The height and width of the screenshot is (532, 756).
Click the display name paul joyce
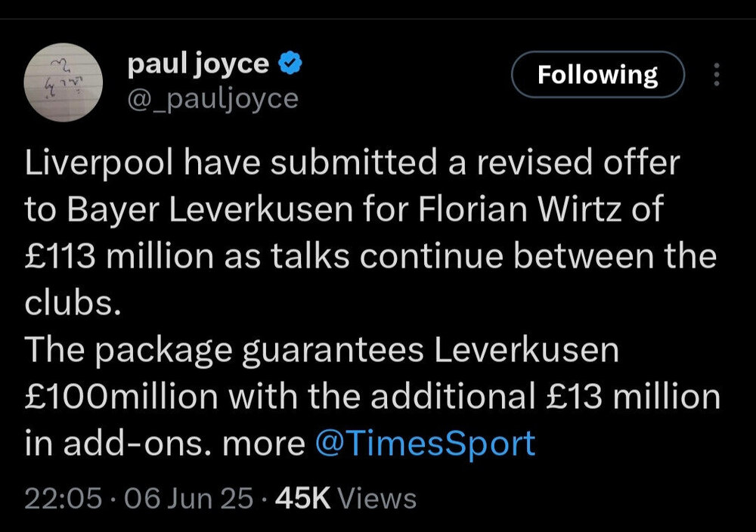coord(198,65)
